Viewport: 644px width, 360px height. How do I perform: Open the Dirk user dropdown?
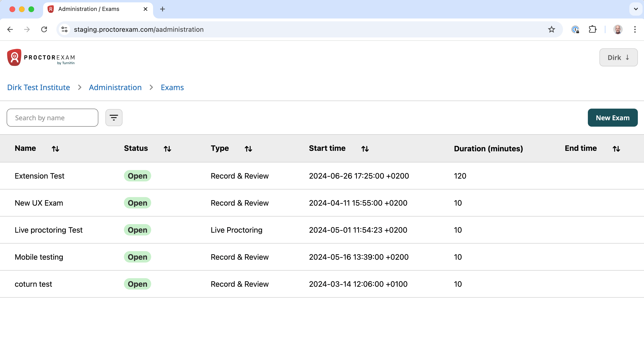(618, 58)
